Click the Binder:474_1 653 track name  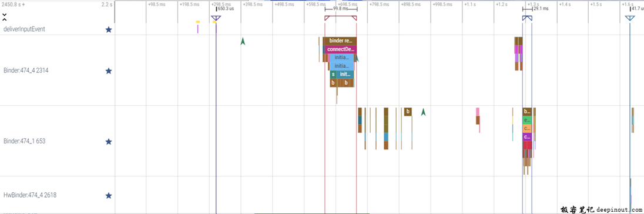click(24, 141)
